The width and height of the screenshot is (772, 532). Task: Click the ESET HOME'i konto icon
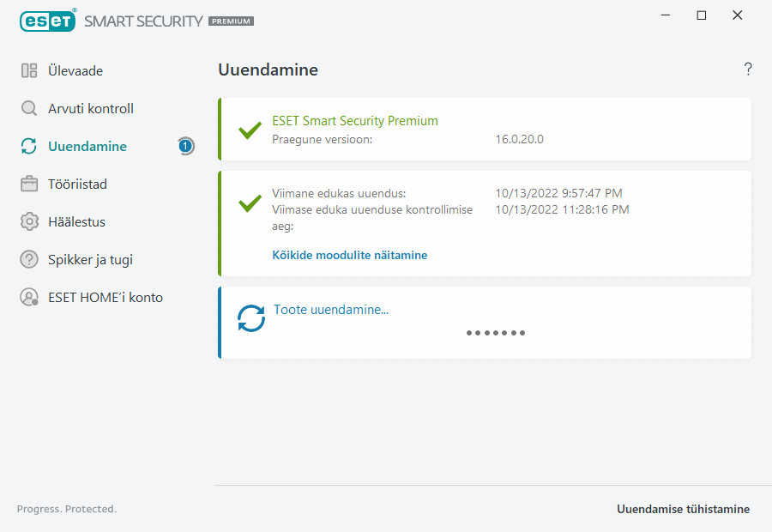click(29, 298)
